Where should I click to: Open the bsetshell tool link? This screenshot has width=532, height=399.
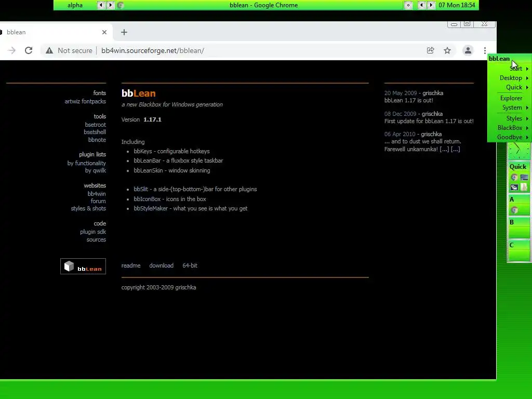coord(95,132)
